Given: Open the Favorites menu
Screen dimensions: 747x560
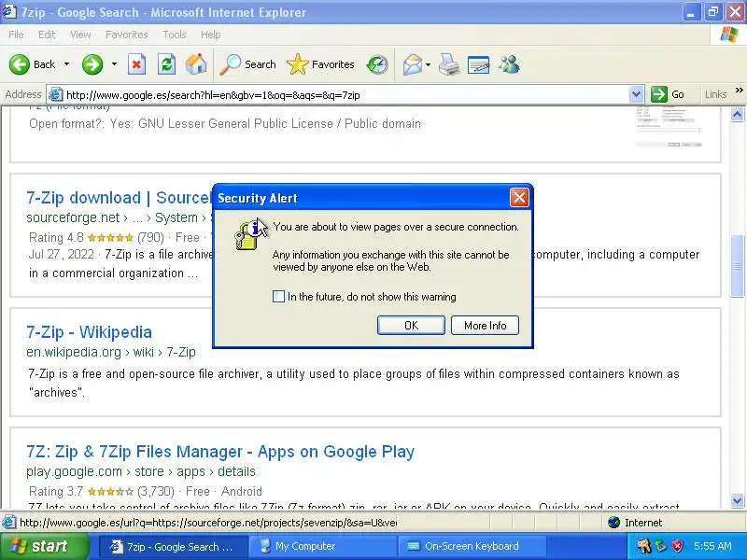Looking at the screenshot, I should [127, 35].
